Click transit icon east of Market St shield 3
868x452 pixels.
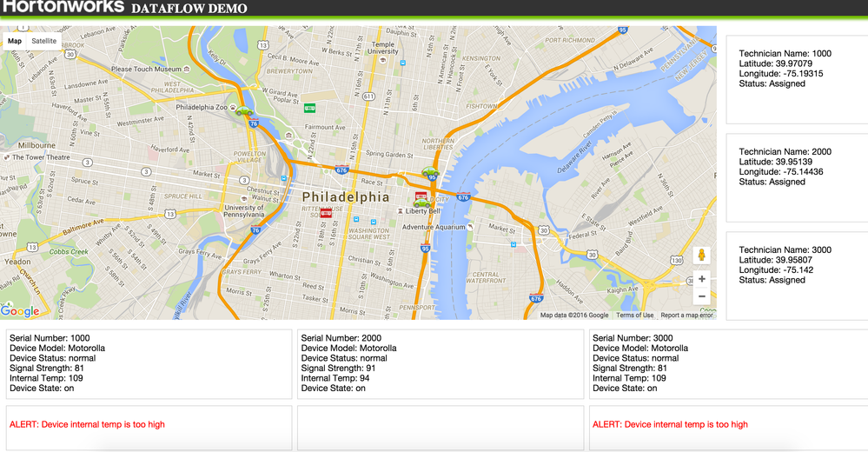[284, 178]
